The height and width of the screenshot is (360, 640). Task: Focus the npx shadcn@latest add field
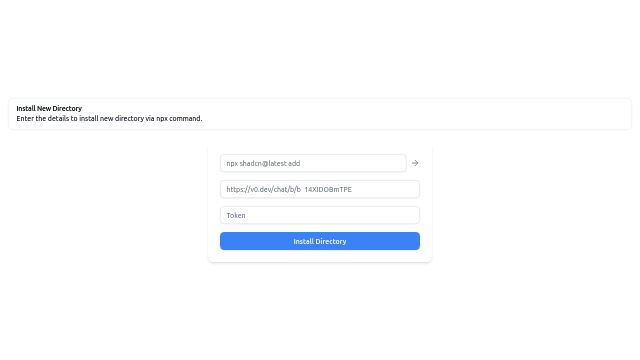pyautogui.click(x=313, y=163)
